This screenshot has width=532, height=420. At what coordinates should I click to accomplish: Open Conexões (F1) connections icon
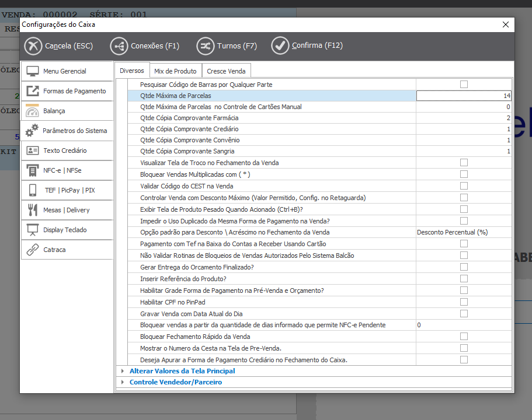[x=119, y=45]
